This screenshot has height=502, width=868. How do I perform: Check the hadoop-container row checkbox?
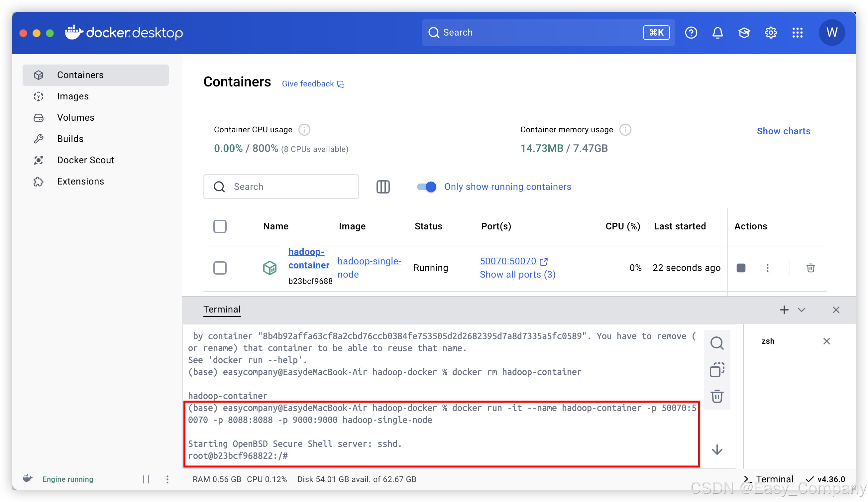click(220, 267)
